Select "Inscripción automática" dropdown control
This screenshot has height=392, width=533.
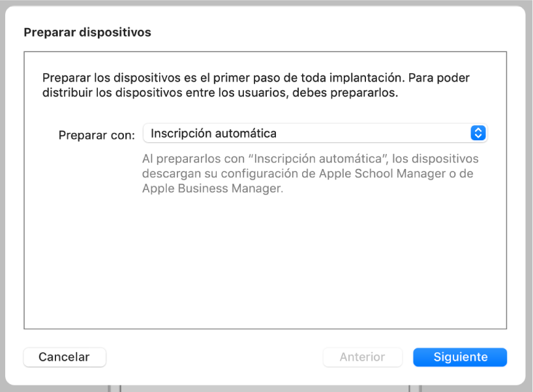pyautogui.click(x=315, y=133)
